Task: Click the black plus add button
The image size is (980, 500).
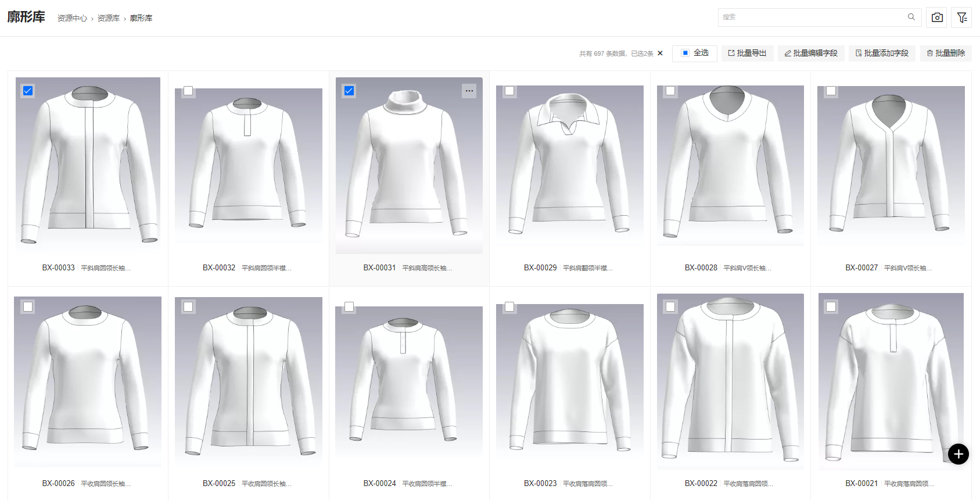Action: tap(958, 454)
